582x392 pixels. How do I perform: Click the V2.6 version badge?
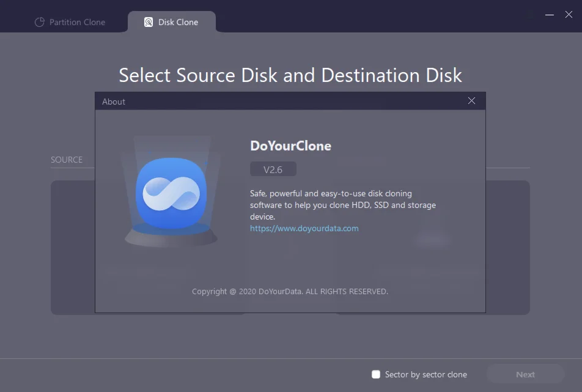click(273, 169)
